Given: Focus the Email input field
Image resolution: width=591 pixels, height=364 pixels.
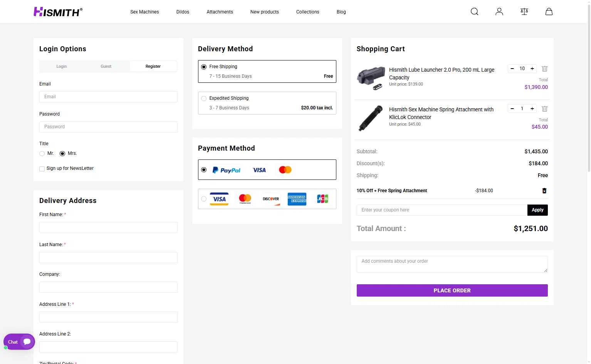Looking at the screenshot, I should pyautogui.click(x=108, y=97).
